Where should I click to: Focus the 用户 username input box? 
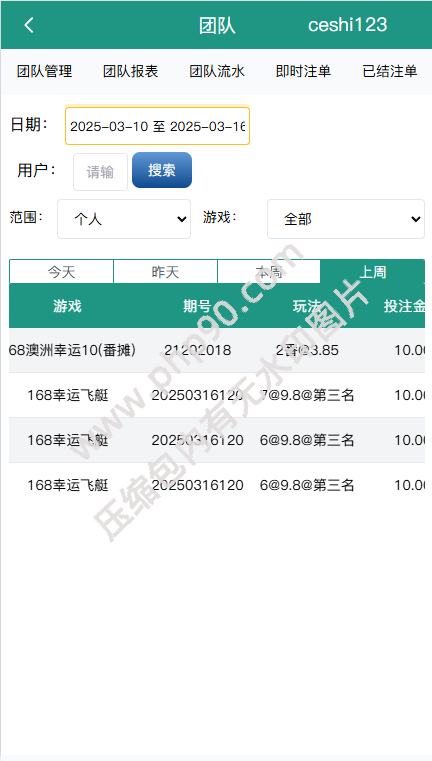(x=100, y=172)
